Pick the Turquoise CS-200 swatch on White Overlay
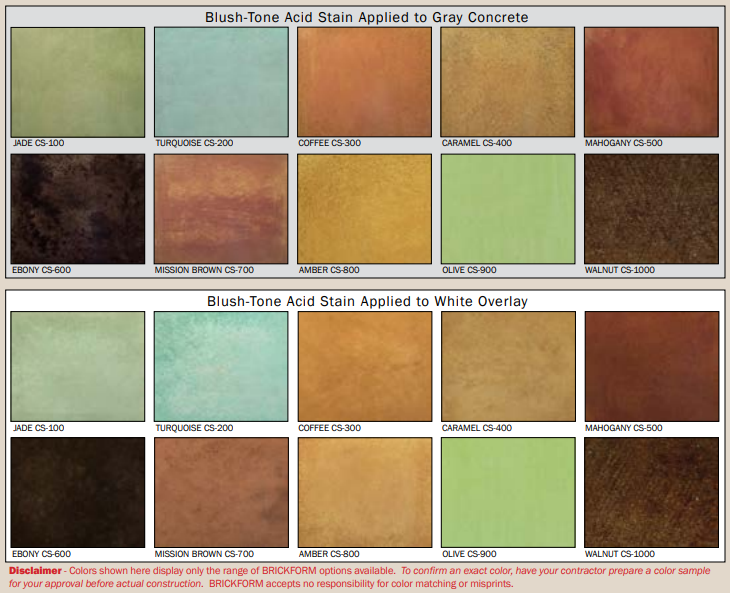The image size is (730, 593). (221, 366)
